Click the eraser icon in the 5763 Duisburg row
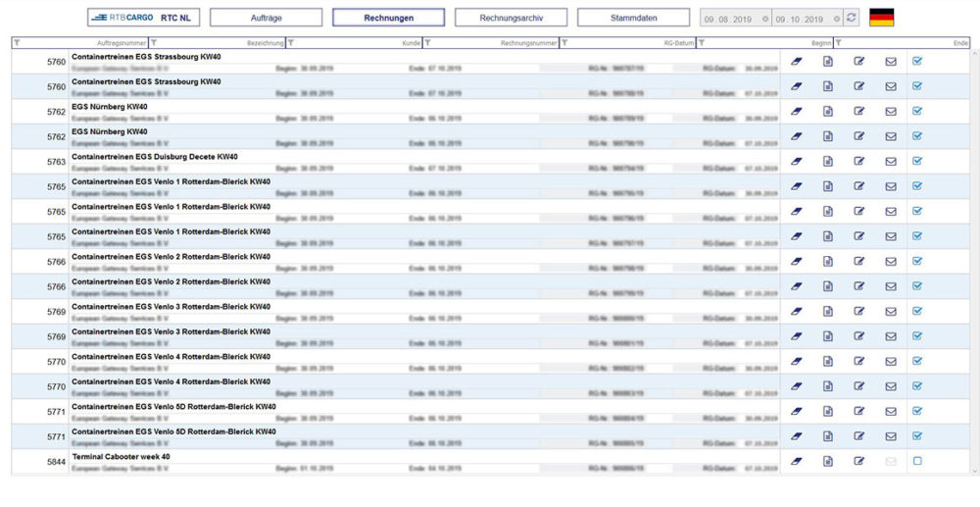Image resolution: width=980 pixels, height=507 pixels. click(796, 161)
